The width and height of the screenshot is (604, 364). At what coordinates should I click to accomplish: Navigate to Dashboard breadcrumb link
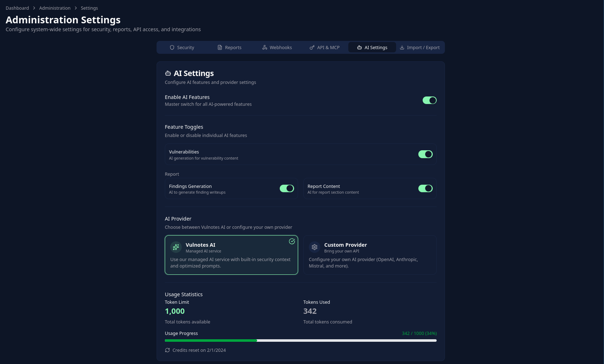pos(17,8)
